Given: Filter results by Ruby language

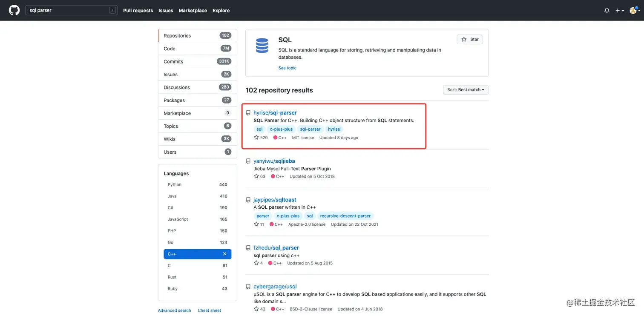Looking at the screenshot, I should 198,289.
